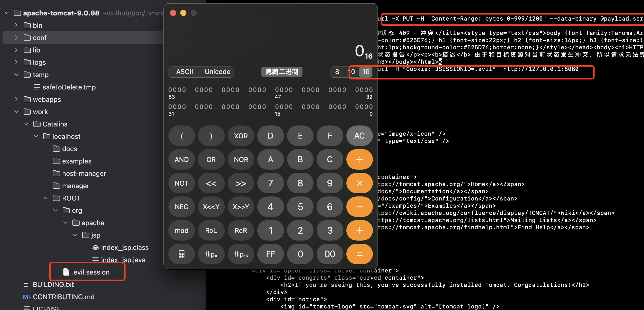
Task: Click the CONTRIBUTING.md markdown file icon
Action: pos(27,297)
